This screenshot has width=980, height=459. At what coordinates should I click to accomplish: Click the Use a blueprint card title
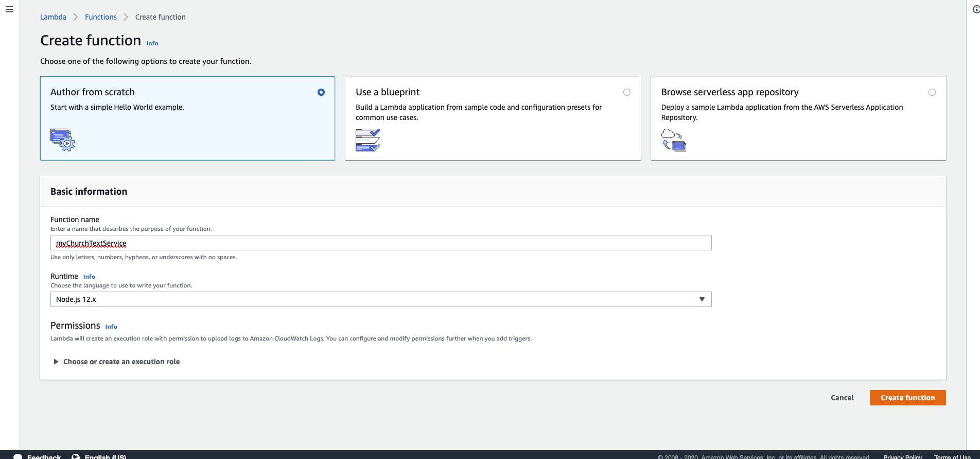388,92
